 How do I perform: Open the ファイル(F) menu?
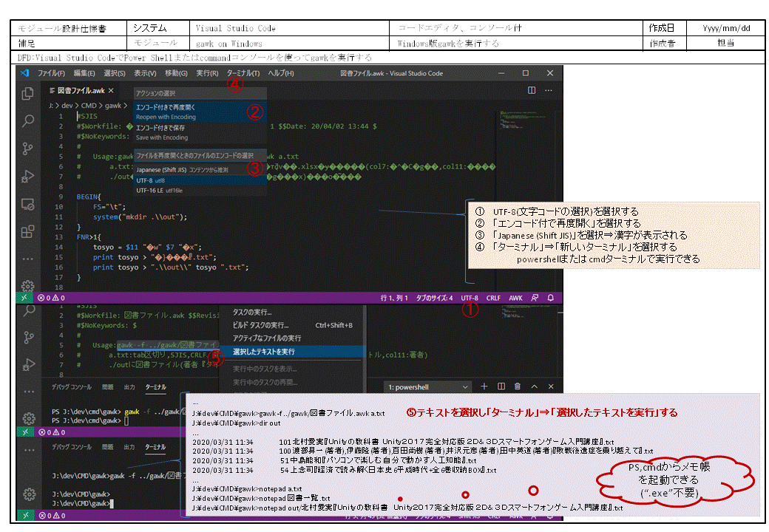(51, 73)
